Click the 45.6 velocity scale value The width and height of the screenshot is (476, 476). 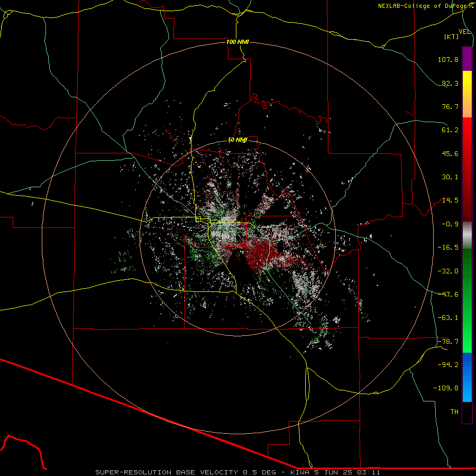coord(450,153)
